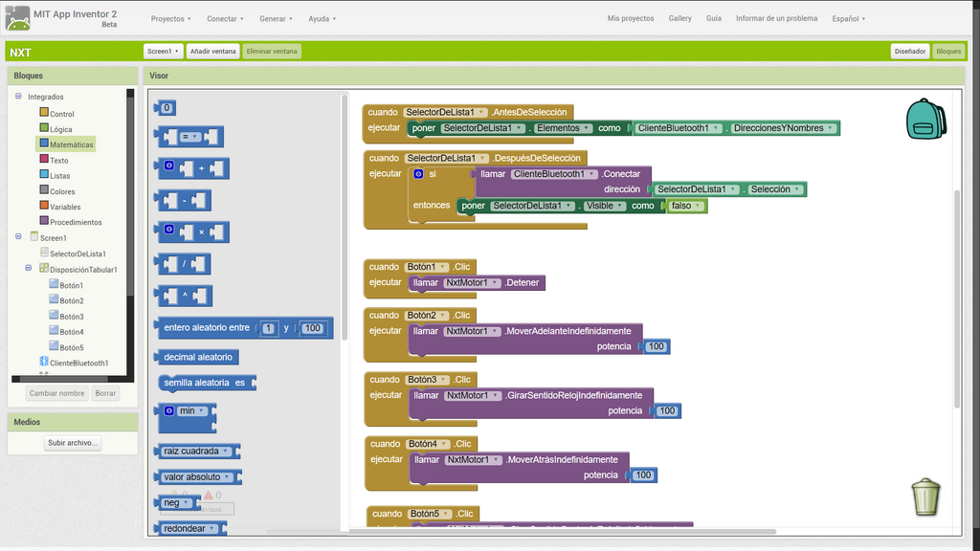Open the Generar menu
This screenshot has width=980, height=551.
click(x=276, y=19)
